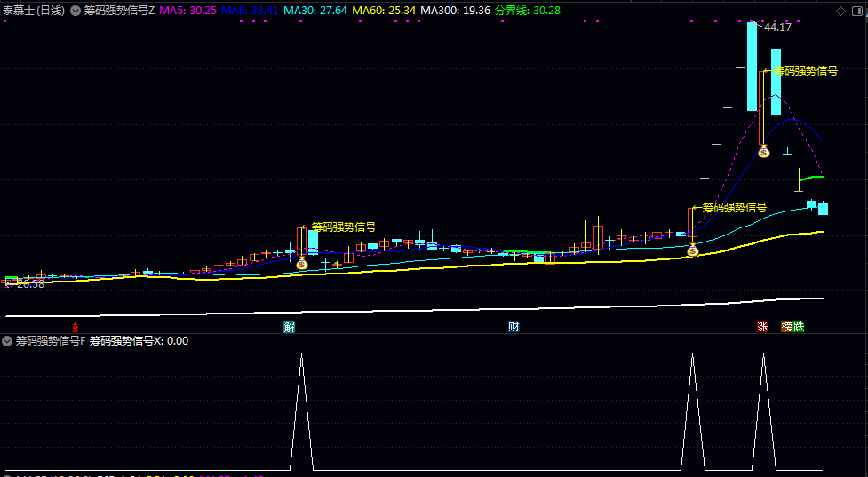The width and height of the screenshot is (868, 477).
Task: Click the first signal peak in the lower indicator panel
Action: coord(301,355)
